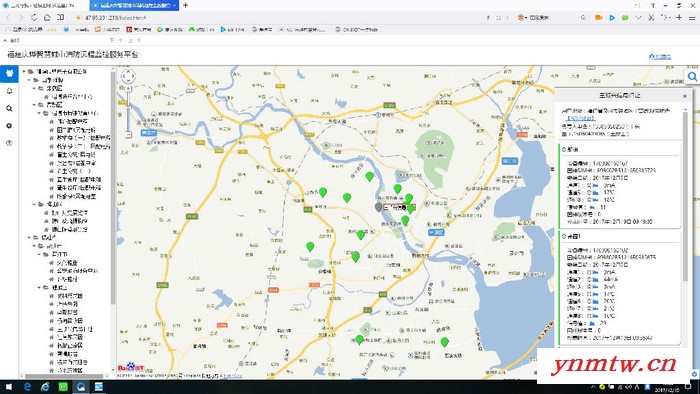Switch to the first browser tab
The height and width of the screenshot is (394, 700).
click(x=42, y=5)
